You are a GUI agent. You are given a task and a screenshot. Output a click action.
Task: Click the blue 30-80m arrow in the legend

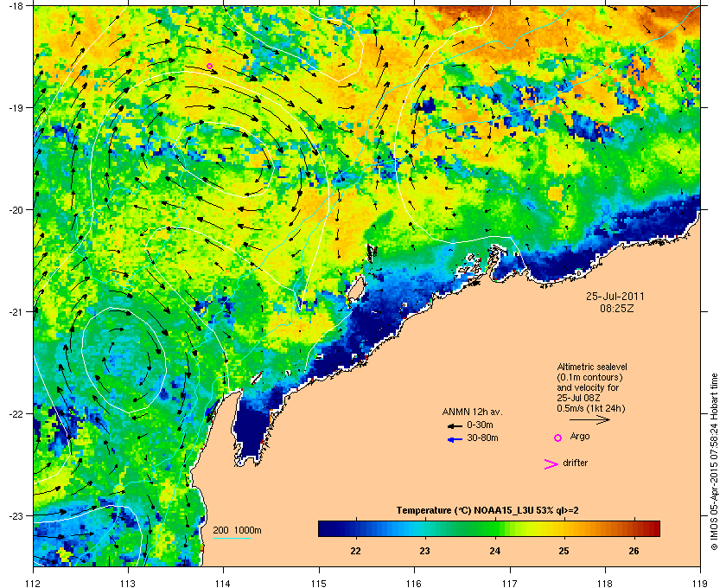455,439
